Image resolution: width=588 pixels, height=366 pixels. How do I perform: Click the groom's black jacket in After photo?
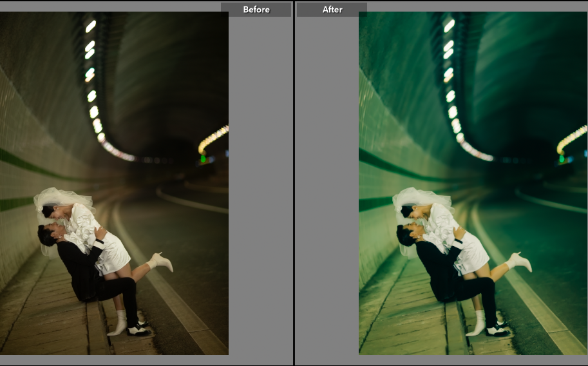click(x=435, y=264)
